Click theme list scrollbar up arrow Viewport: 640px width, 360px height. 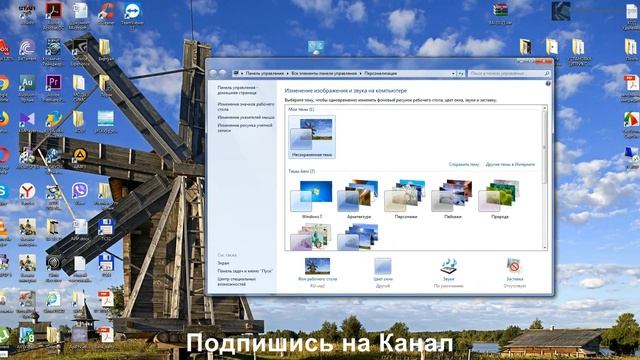(544, 108)
